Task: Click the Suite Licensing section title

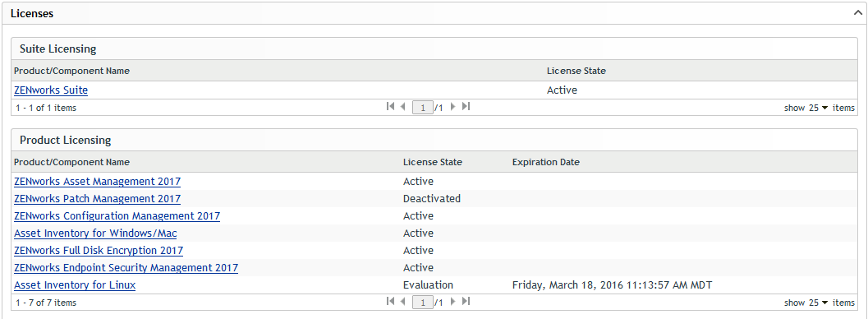Action: click(58, 49)
